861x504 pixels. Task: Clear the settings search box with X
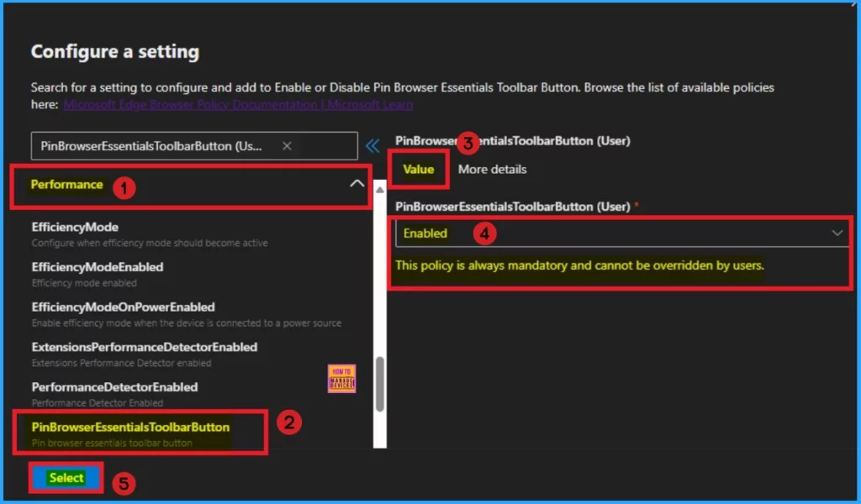pyautogui.click(x=287, y=146)
